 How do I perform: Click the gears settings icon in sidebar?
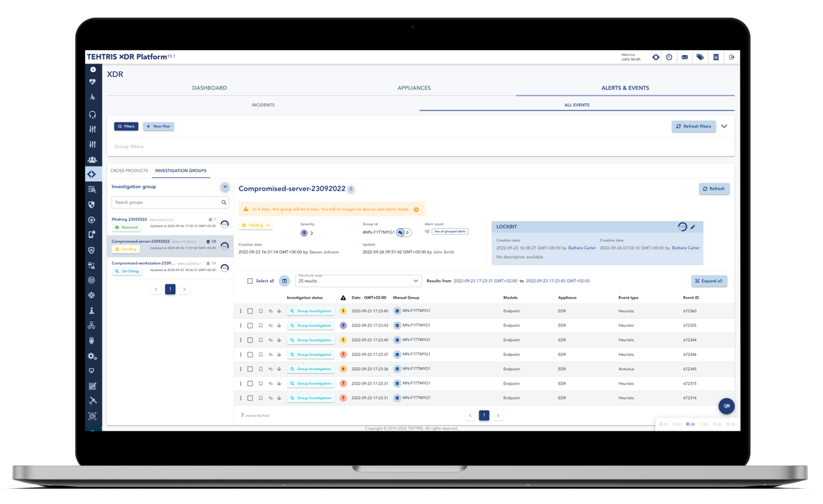pos(92,356)
